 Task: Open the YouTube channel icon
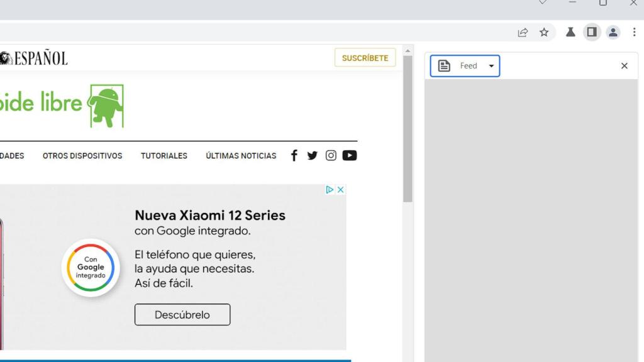point(350,155)
